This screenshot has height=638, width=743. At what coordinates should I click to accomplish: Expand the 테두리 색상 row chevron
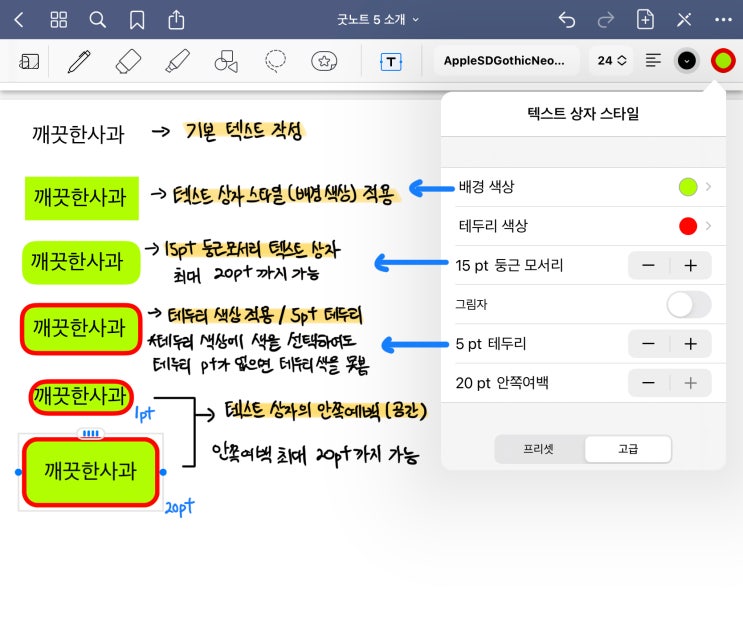click(708, 226)
